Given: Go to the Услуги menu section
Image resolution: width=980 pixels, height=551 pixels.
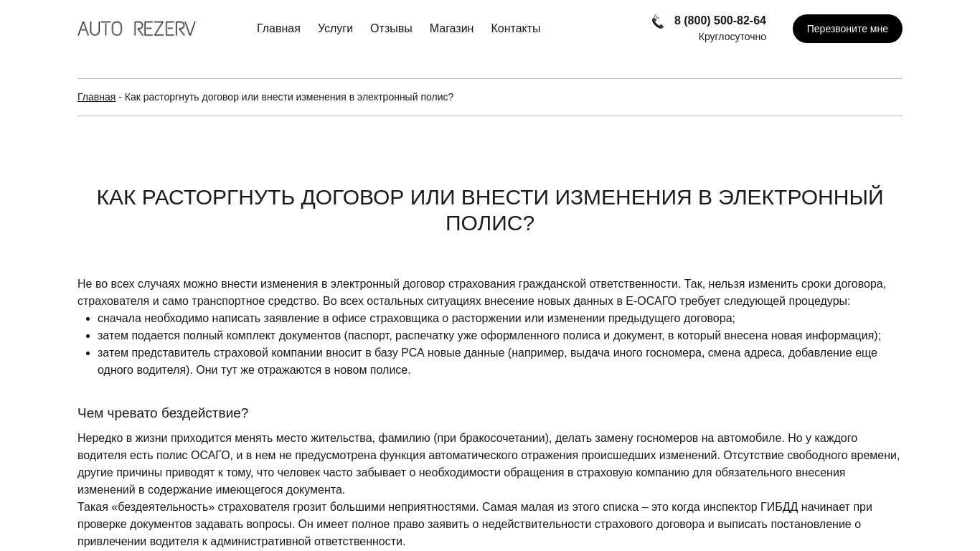Looking at the screenshot, I should (x=335, y=29).
